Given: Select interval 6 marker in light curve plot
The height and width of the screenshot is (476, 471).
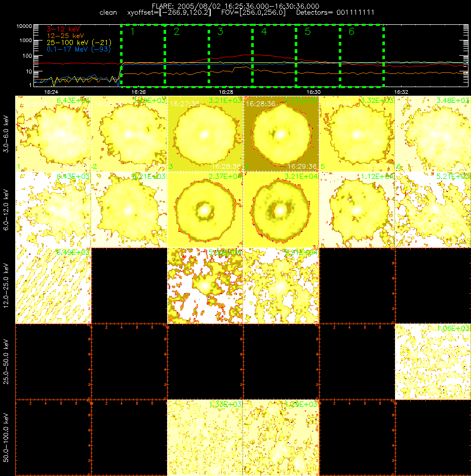Looking at the screenshot, I should tap(351, 31).
